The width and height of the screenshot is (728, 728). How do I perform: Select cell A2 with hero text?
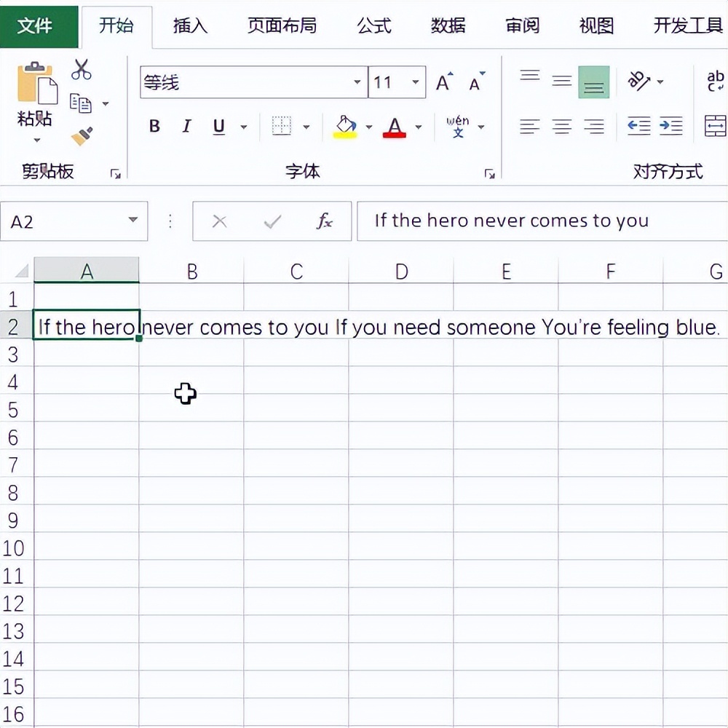pyautogui.click(x=87, y=325)
